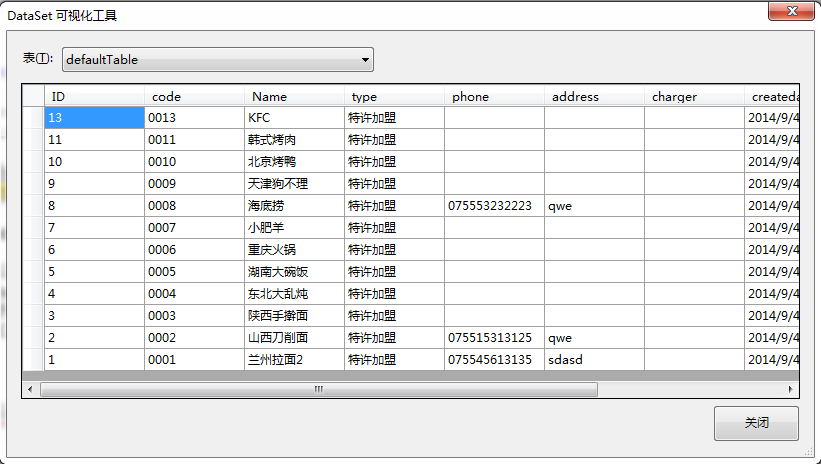Image resolution: width=821 pixels, height=464 pixels.
Task: Select the Name cell 兰州拉面2
Action: 294,360
